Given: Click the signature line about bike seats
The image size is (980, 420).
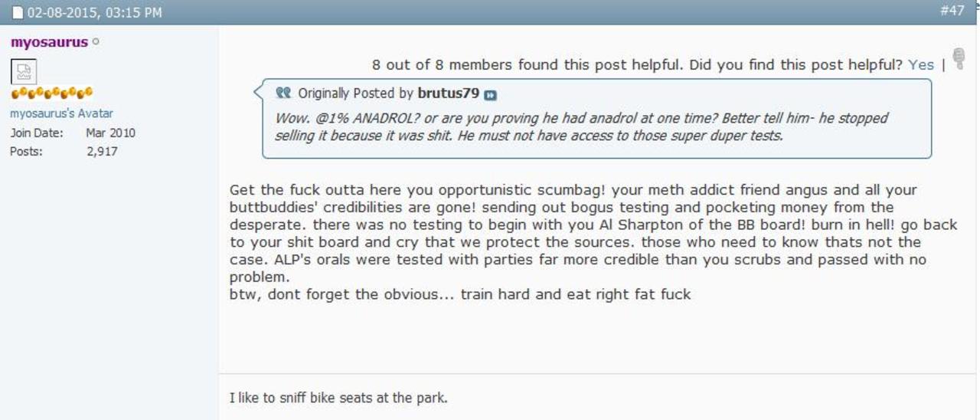Looking at the screenshot, I should (x=338, y=398).
